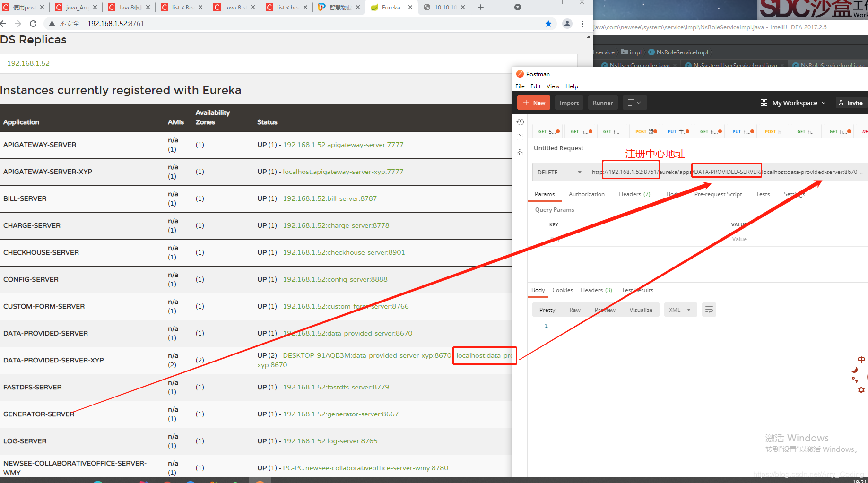
Task: Open the DELETE method dropdown
Action: [559, 172]
